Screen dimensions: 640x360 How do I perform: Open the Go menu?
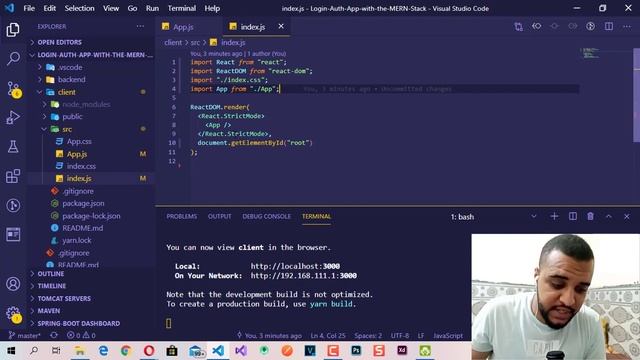[132, 8]
